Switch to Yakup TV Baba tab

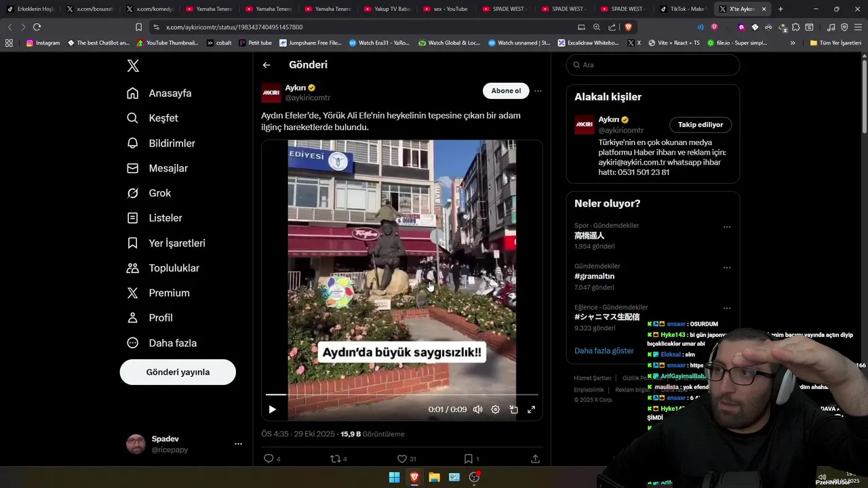click(x=387, y=9)
